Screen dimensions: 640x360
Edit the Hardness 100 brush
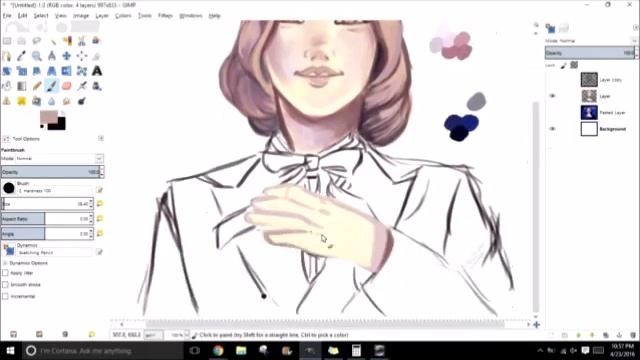[99, 190]
